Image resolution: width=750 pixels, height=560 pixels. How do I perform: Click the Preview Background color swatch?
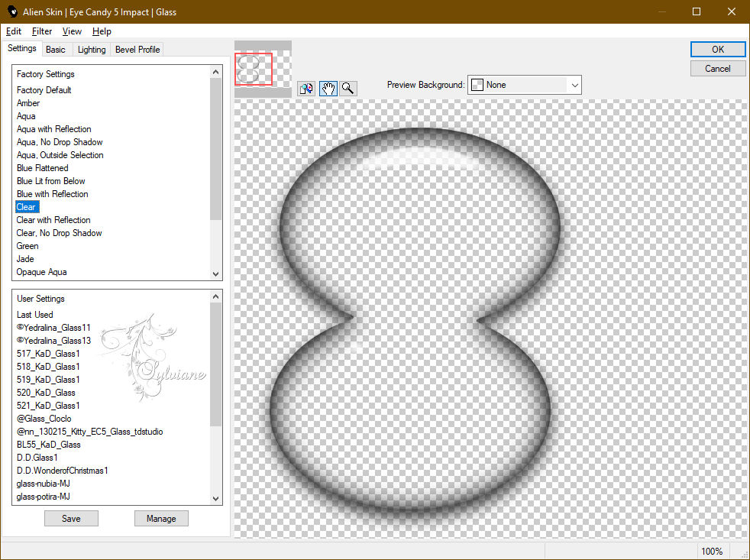point(477,86)
